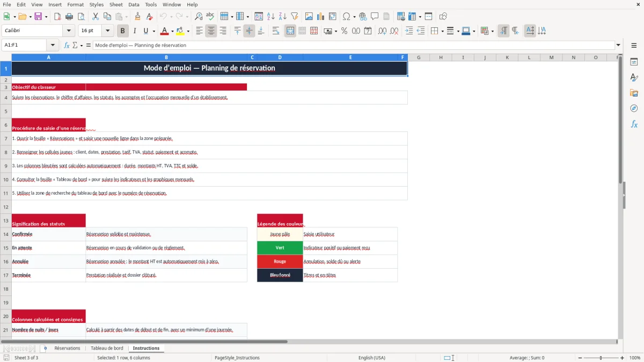
Task: Open the sidebar Gallery icon
Action: tap(634, 93)
